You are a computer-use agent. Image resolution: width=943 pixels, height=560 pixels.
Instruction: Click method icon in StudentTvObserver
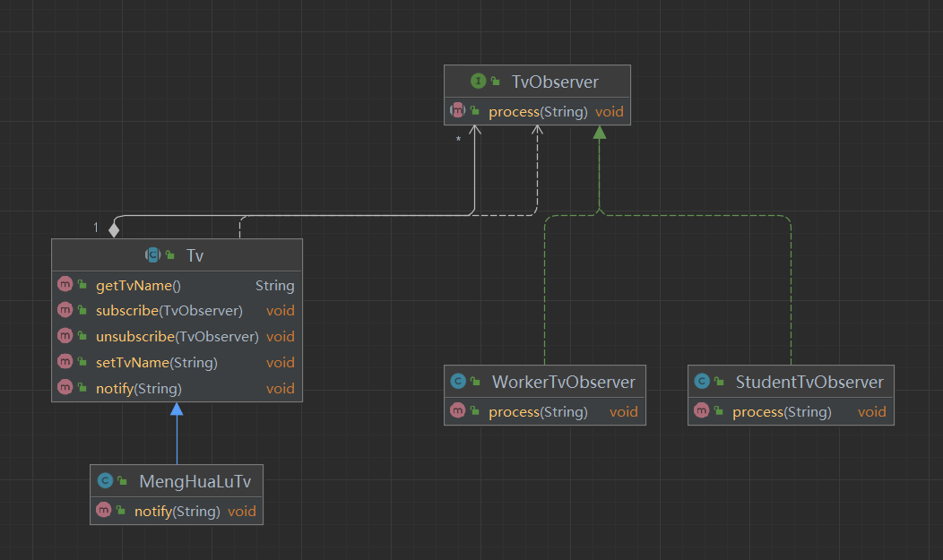click(701, 410)
